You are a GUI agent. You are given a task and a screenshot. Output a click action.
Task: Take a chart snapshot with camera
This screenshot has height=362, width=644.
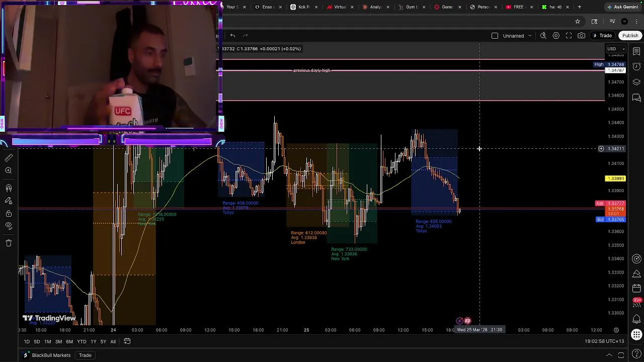(582, 36)
